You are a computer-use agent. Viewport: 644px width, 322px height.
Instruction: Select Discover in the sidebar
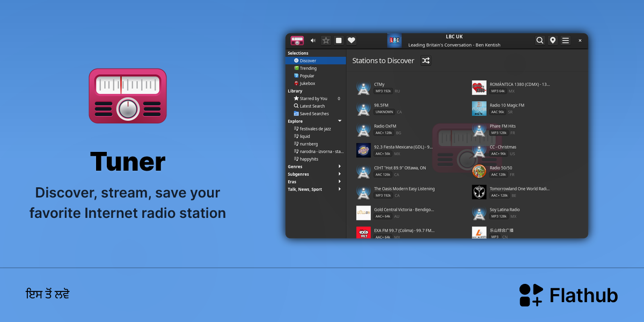coord(316,61)
